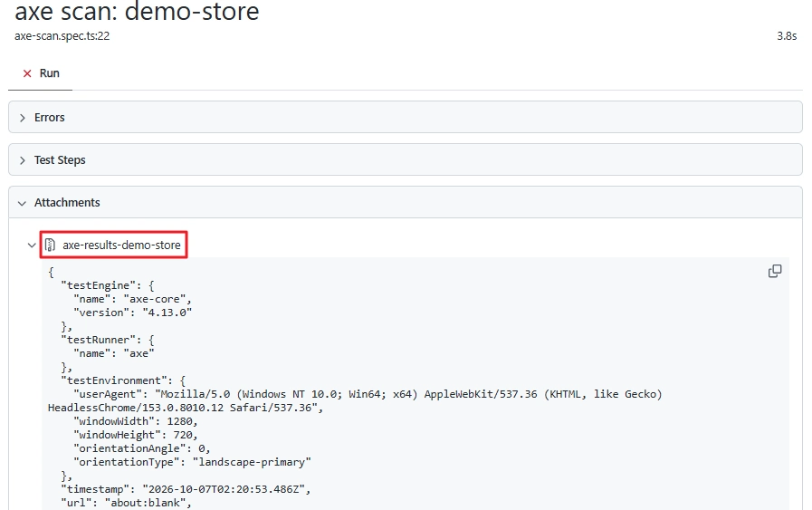This screenshot has width=812, height=510.
Task: Click the "version": "4.13.0" line
Action: click(x=132, y=313)
